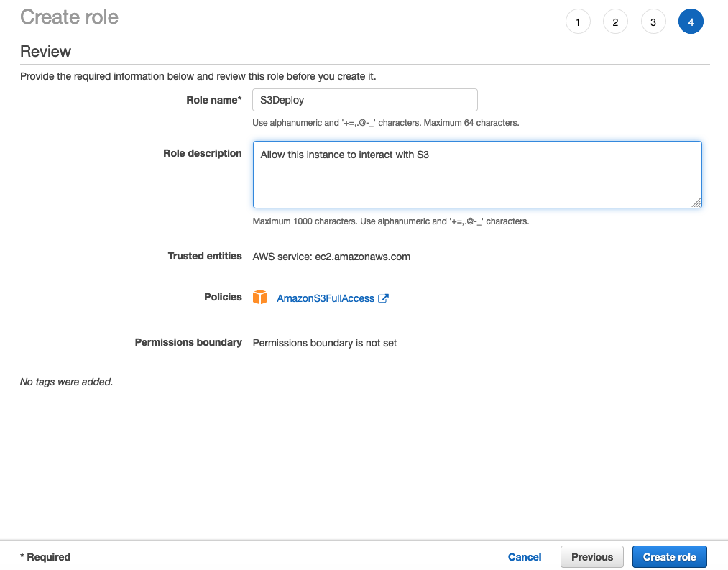Click the Role description label
The image size is (728, 570).
(x=203, y=153)
